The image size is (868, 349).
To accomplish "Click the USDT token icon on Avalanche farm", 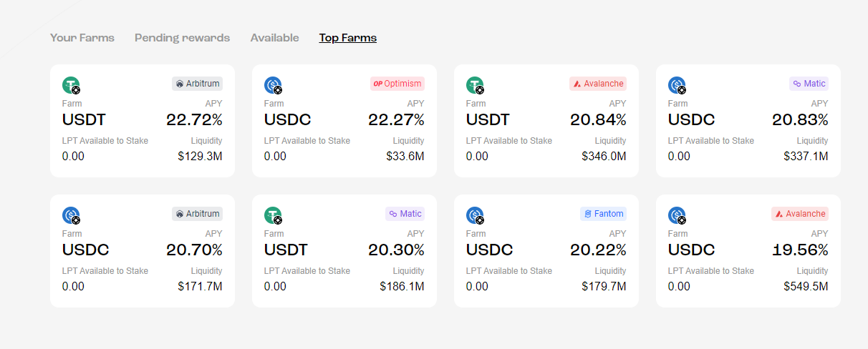I will pos(474,85).
